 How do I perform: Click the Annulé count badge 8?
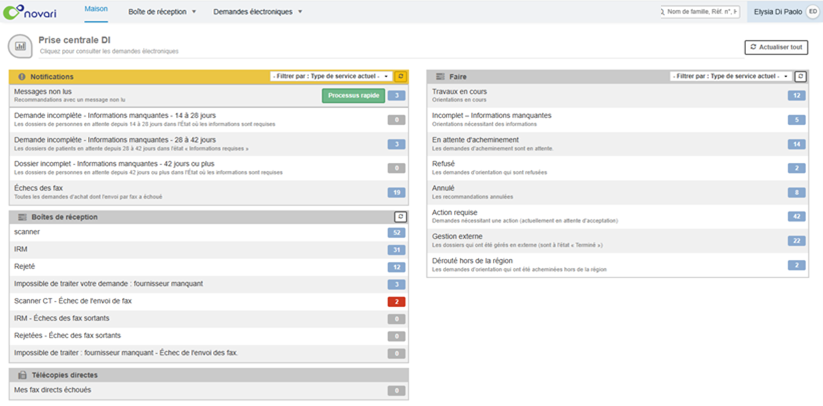coord(797,193)
